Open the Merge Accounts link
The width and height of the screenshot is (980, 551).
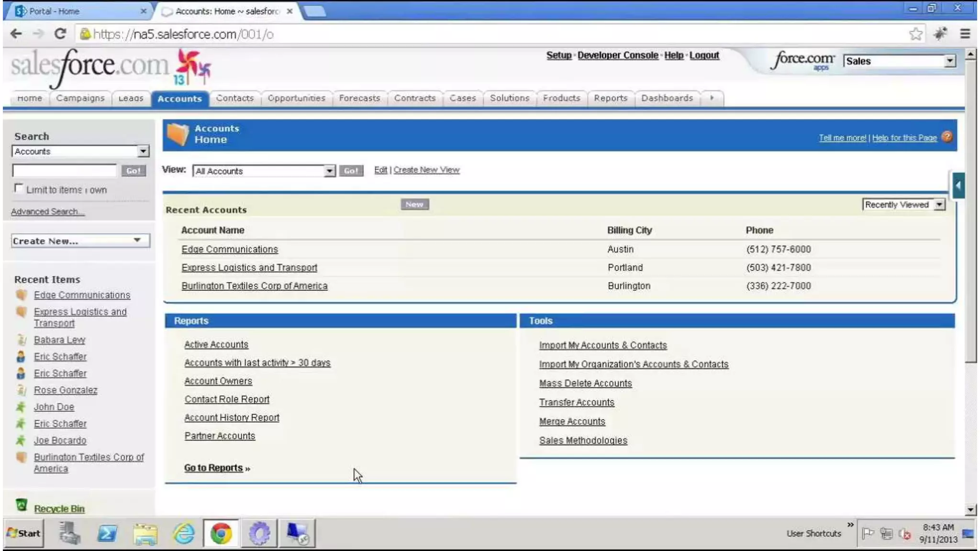pos(572,421)
